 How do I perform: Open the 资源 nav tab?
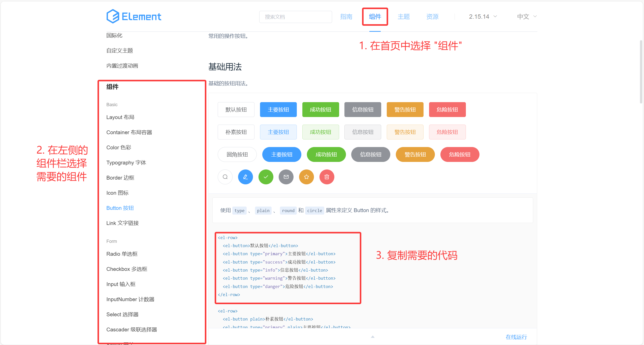coord(432,17)
